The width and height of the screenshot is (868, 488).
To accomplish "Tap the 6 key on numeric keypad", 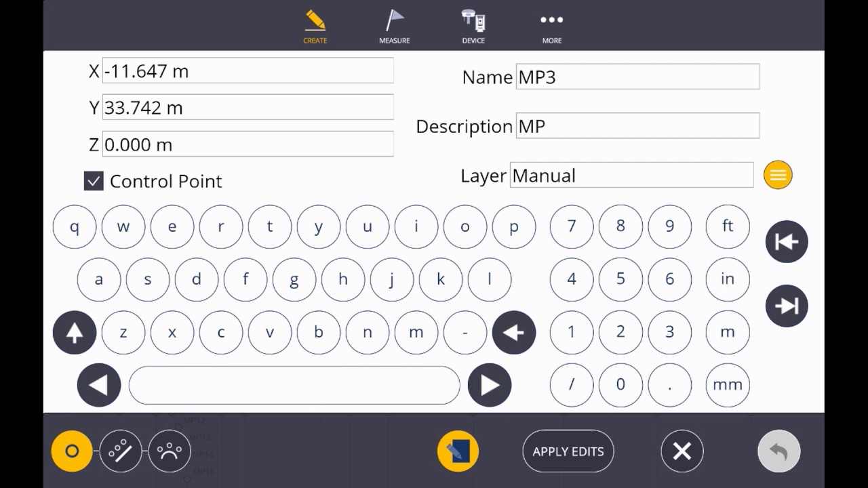I will [x=670, y=279].
